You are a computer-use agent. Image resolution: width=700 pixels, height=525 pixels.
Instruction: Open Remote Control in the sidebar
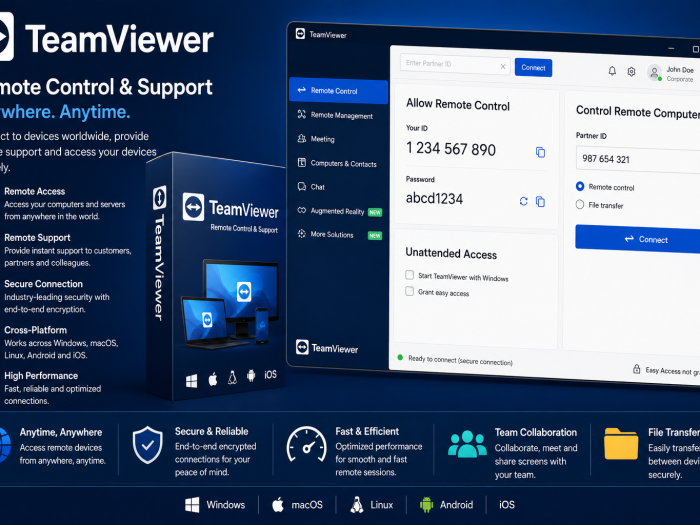coord(338,91)
